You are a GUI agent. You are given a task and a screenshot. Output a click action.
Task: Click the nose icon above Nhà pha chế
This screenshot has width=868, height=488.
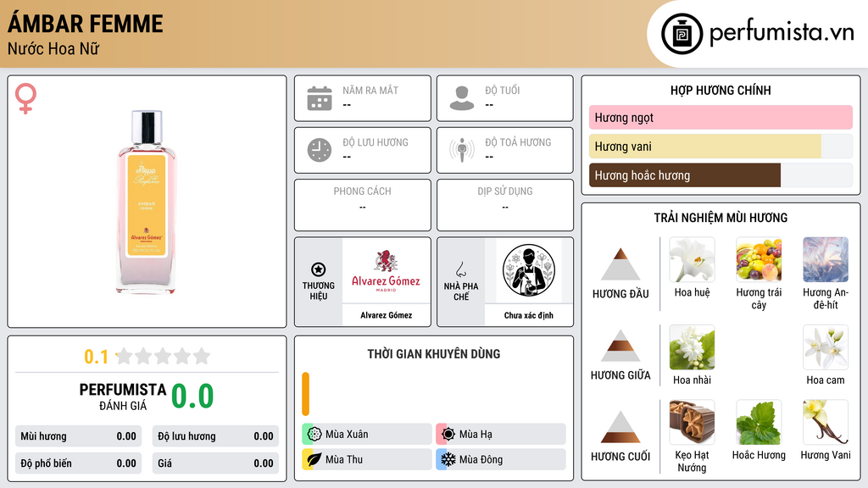tap(460, 269)
